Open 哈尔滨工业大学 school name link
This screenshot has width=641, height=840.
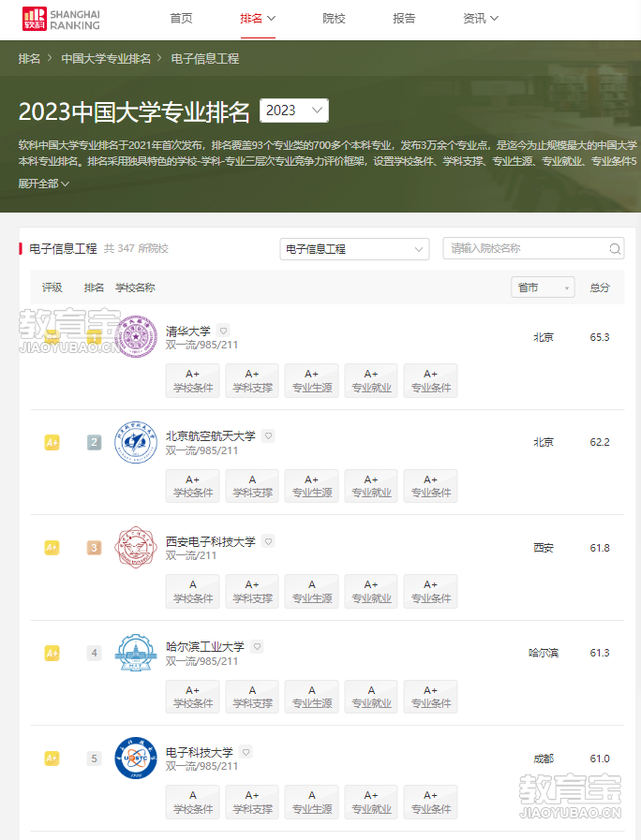click(x=204, y=646)
